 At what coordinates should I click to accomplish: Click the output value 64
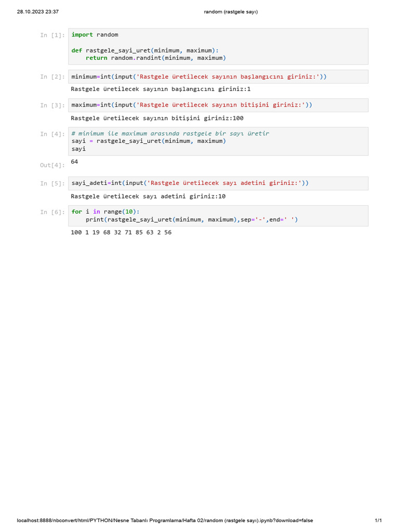coord(74,162)
